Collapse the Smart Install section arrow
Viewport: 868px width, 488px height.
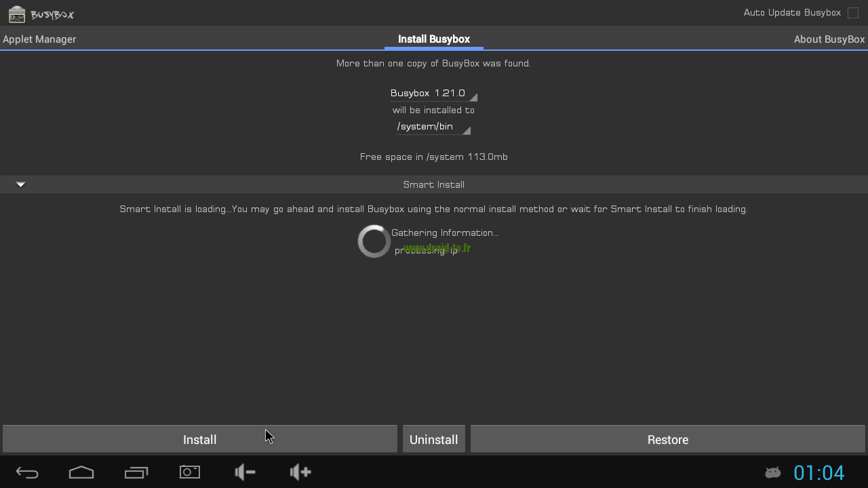[21, 184]
